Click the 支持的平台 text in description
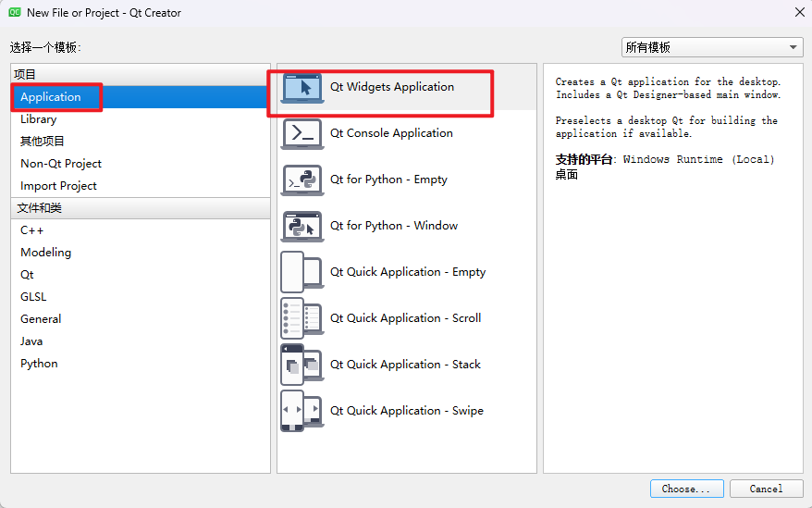Viewport: 812px width, 508px height. click(584, 159)
